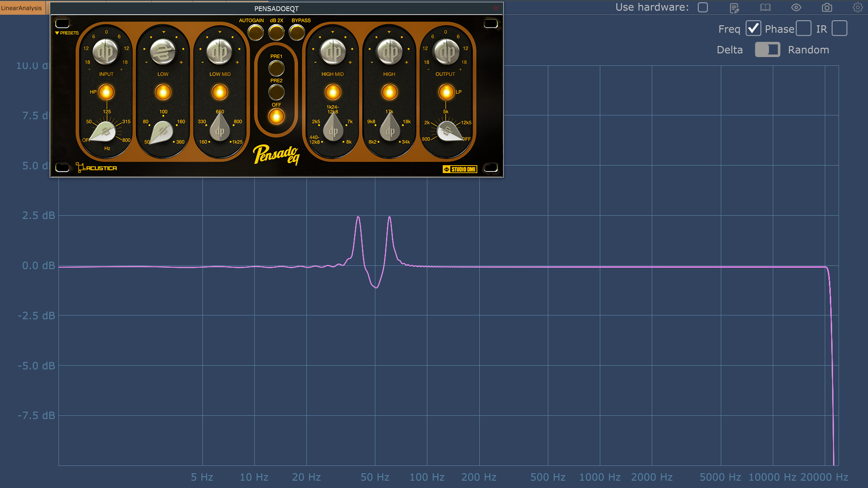This screenshot has height=488, width=868.
Task: Click the HIGH MID frequency selector knob
Action: click(333, 128)
